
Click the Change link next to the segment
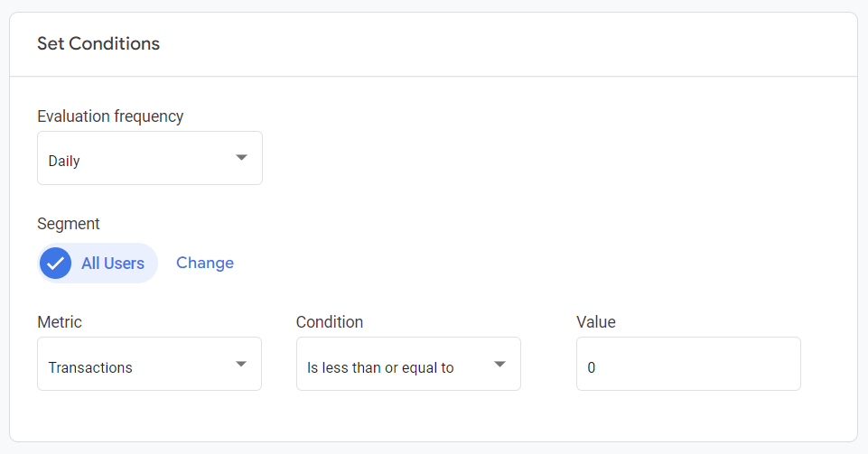click(205, 263)
